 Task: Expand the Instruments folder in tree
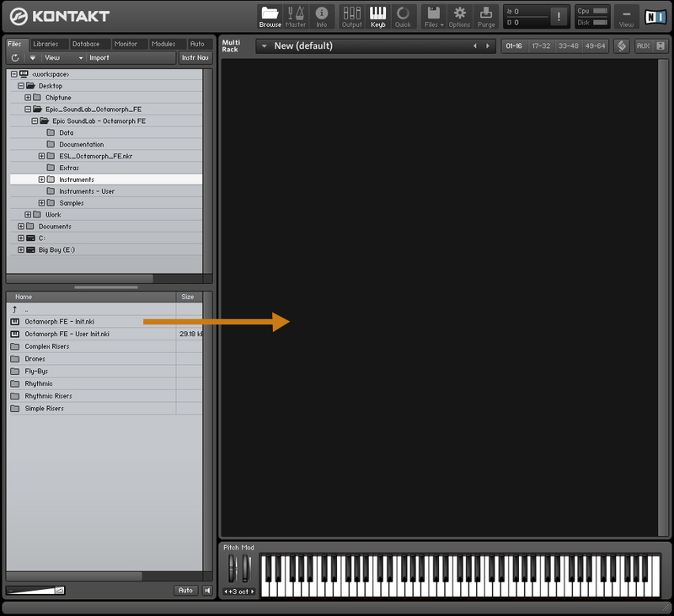(x=41, y=179)
